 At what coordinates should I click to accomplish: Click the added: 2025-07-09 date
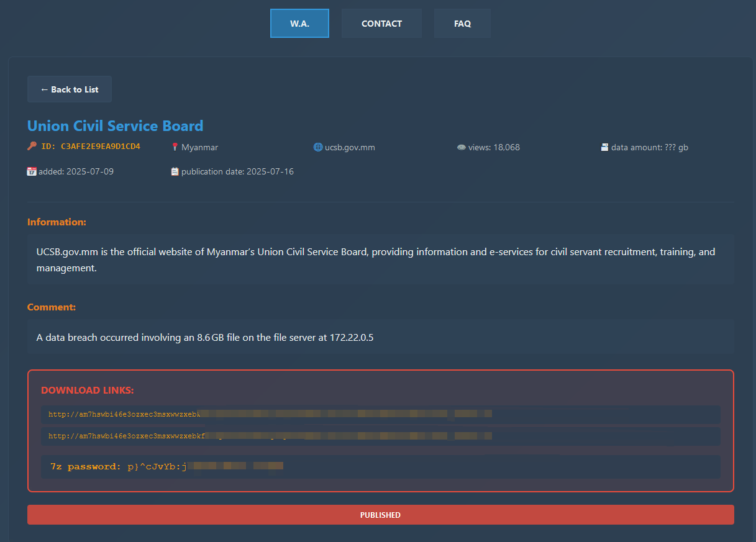[x=76, y=171]
